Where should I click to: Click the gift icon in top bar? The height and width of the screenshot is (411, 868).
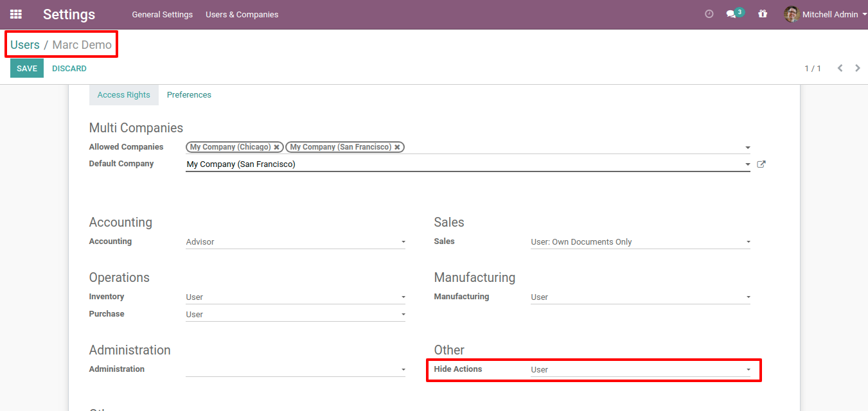coord(763,14)
